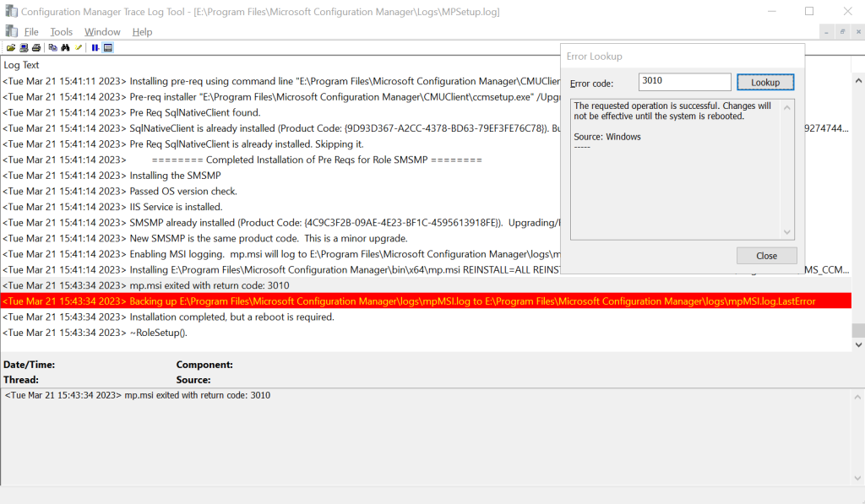Image resolution: width=865 pixels, height=504 pixels.
Task: Restore down the MPSetup.log child document window
Action: coord(842,32)
